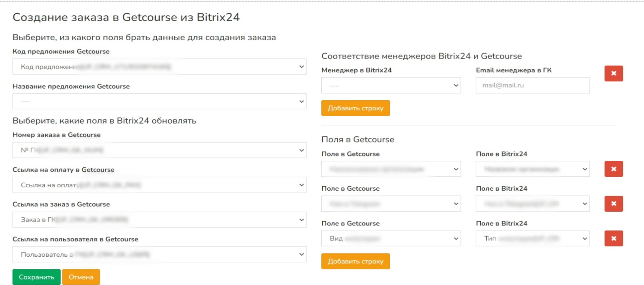Viewport: 644px width, 285px height.
Task: Select a manager in Менеджер в Bitrix24 dropdown
Action: [391, 85]
